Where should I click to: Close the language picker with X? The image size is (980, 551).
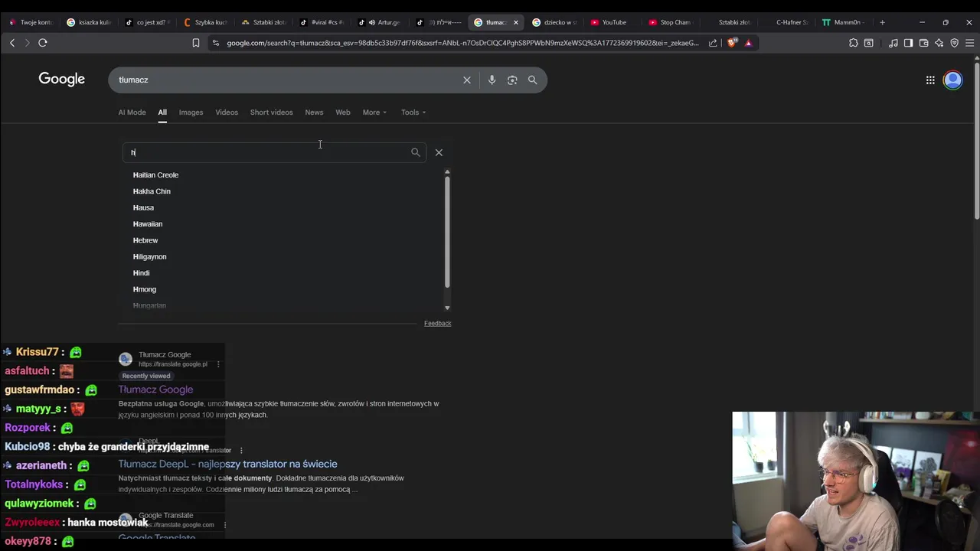tap(439, 152)
